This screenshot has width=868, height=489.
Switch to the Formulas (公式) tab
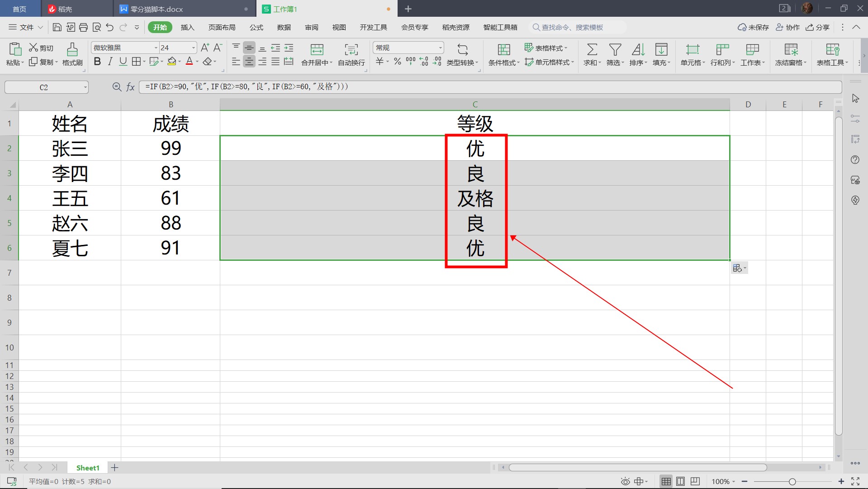pos(256,28)
